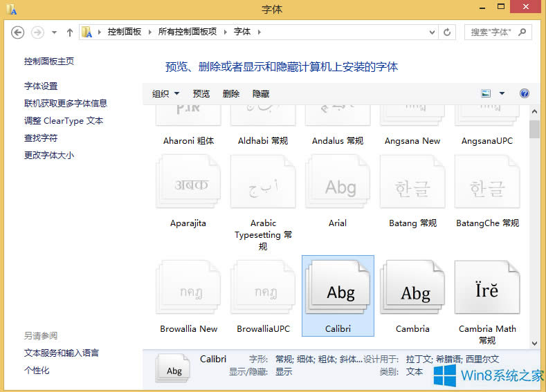Expand the address bar history dropdown
The height and width of the screenshot is (392, 546).
click(x=432, y=32)
